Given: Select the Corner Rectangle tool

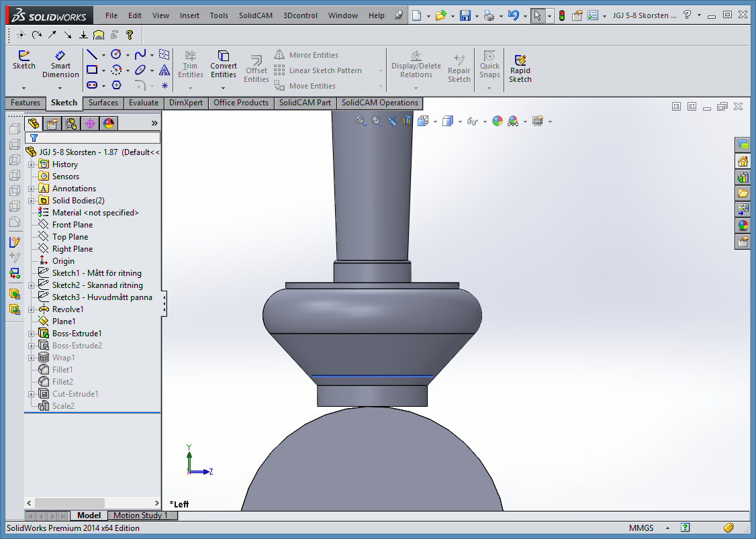Looking at the screenshot, I should click(91, 70).
